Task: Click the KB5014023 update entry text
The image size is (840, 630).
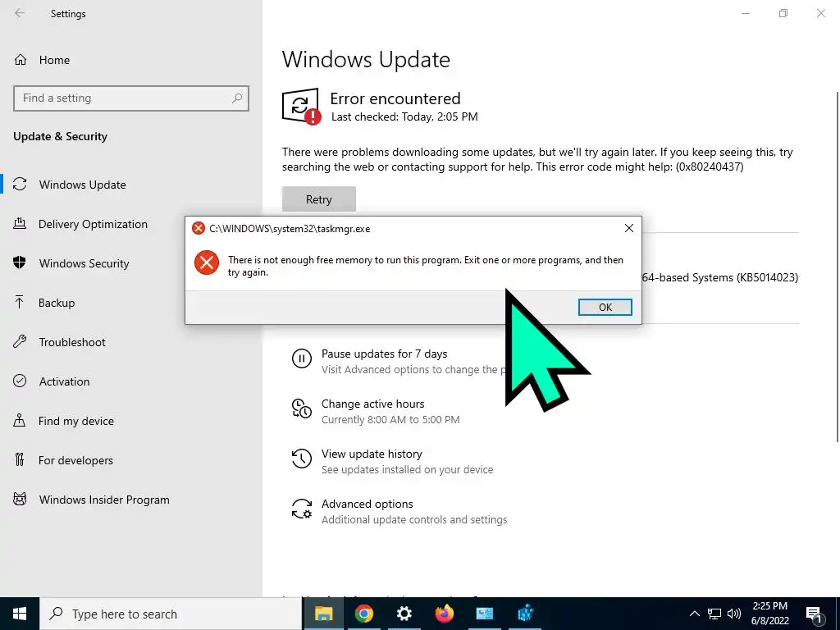Action: (x=720, y=277)
